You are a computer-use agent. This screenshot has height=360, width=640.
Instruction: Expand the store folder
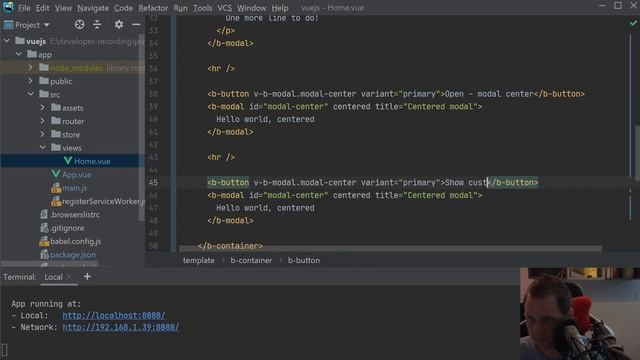coord(42,134)
